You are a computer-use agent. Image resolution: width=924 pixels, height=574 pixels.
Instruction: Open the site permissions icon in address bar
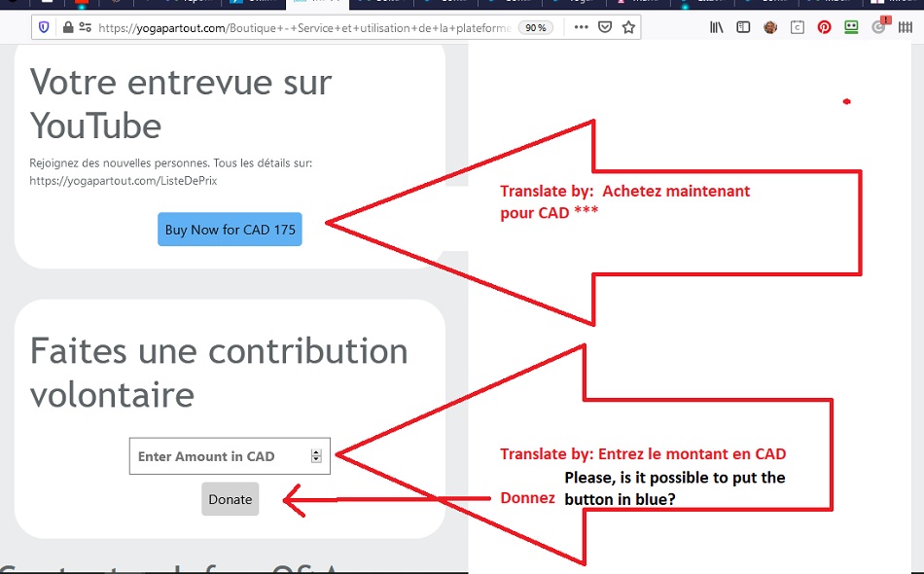click(x=85, y=28)
